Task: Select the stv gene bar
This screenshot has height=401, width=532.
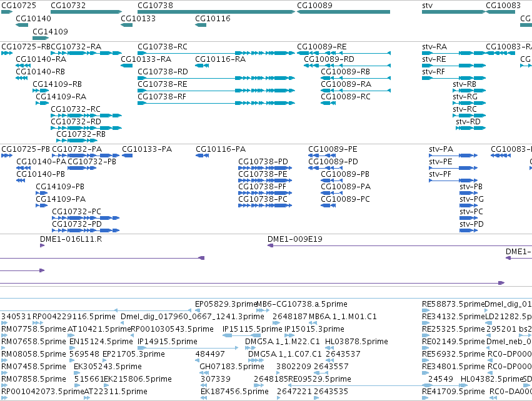Action: [x=454, y=12]
